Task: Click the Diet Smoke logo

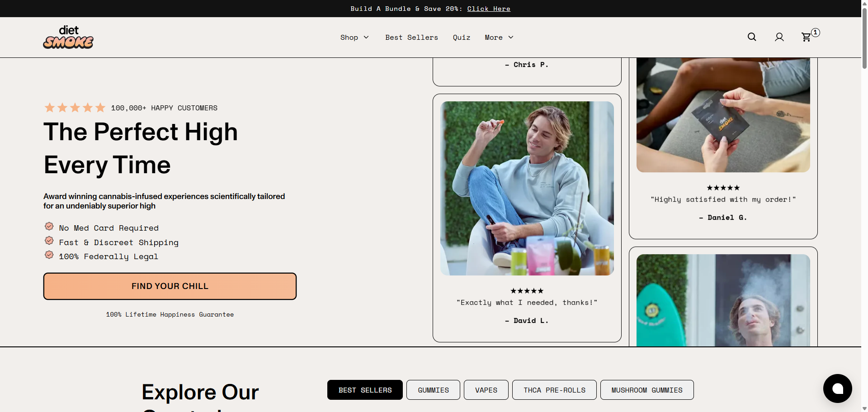Action: (68, 37)
